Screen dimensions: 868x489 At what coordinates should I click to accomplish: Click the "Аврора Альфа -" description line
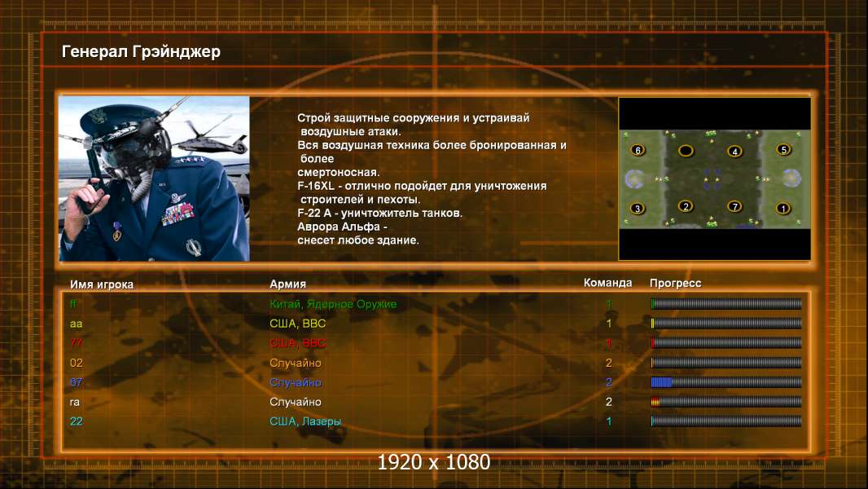342,227
